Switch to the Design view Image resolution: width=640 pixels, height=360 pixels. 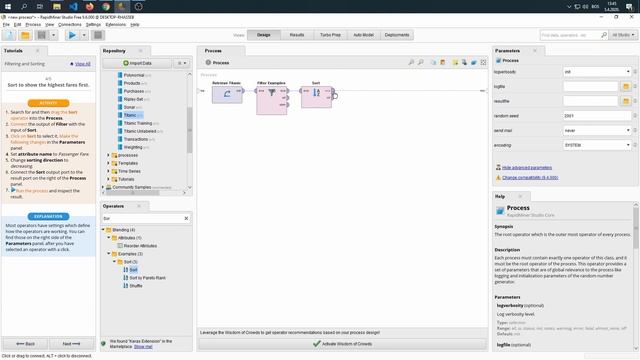pyautogui.click(x=264, y=35)
